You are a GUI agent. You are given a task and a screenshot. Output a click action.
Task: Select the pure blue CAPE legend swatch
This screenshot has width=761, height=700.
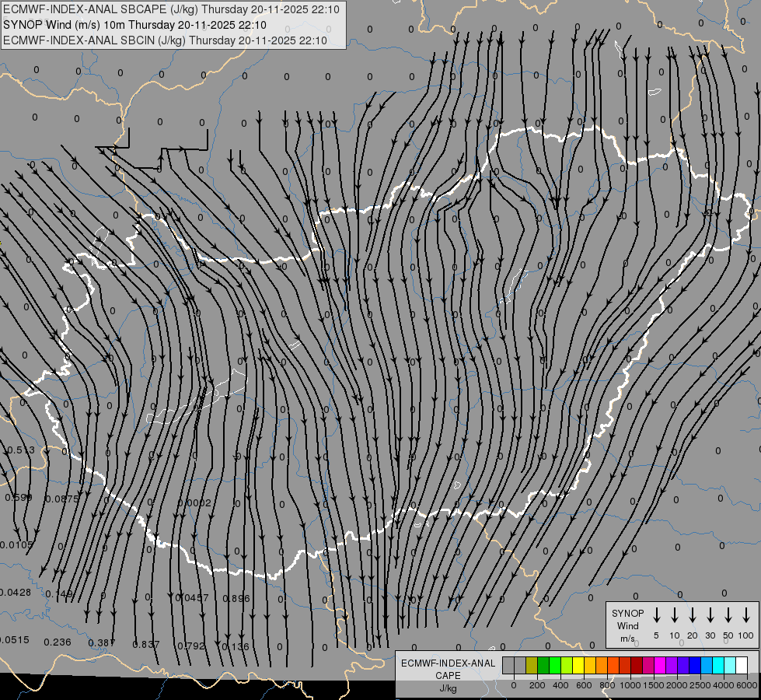[x=694, y=665]
